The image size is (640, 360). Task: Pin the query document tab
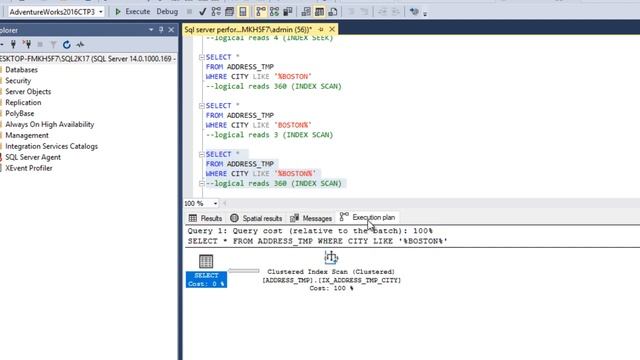tap(321, 29)
